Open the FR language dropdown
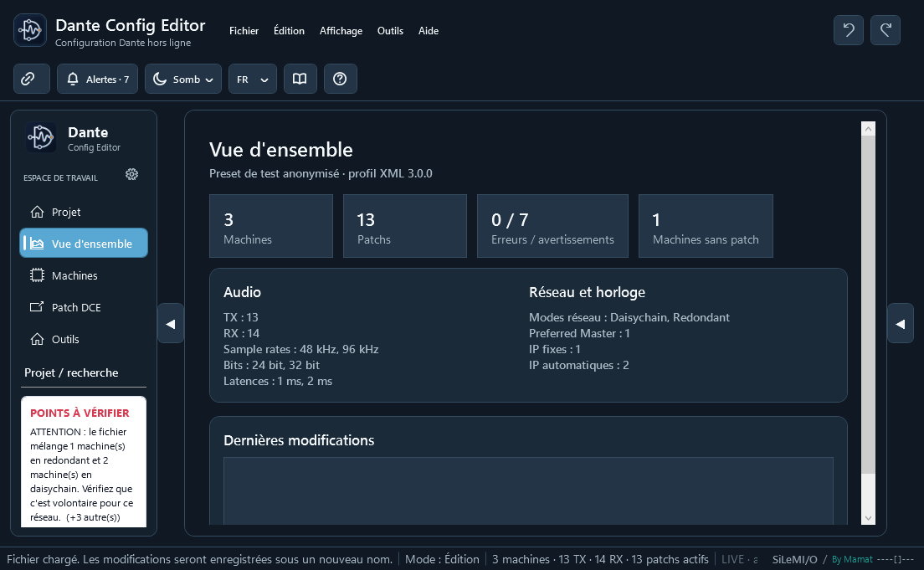 coord(252,79)
